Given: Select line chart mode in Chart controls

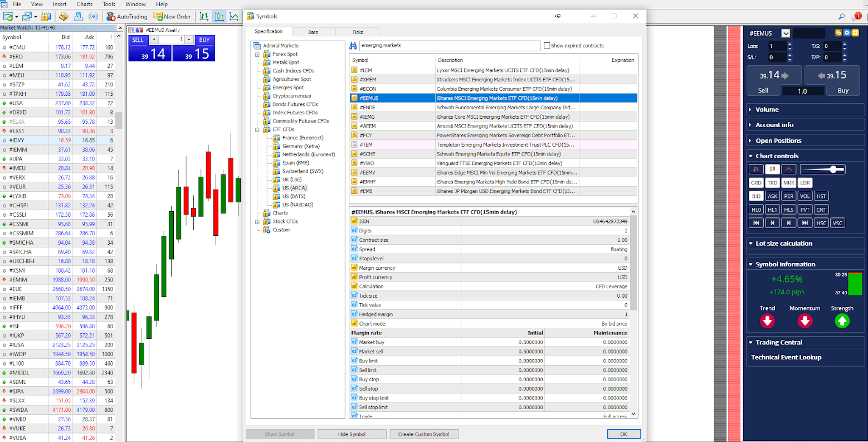Looking at the screenshot, I should [788, 169].
